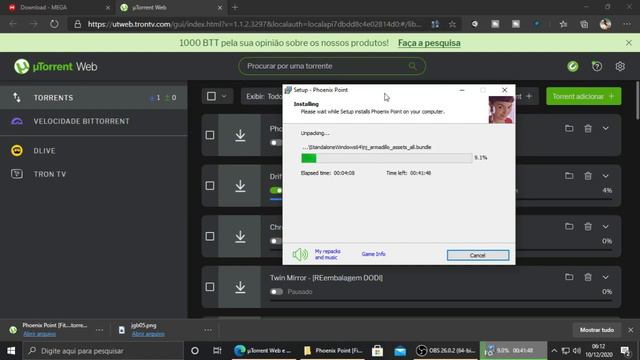
Task: Toggle the Twin Mirror Pausado switch
Action: (x=276, y=292)
